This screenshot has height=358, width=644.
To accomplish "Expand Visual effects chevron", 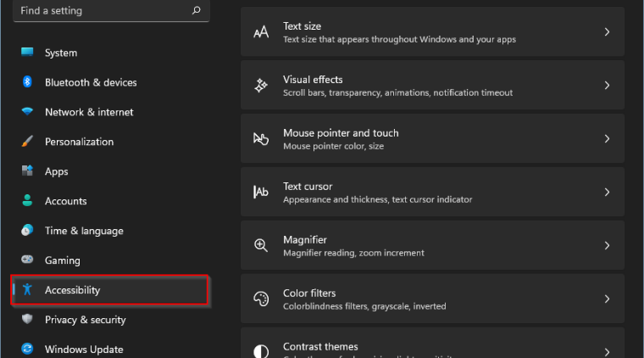I will tap(607, 86).
